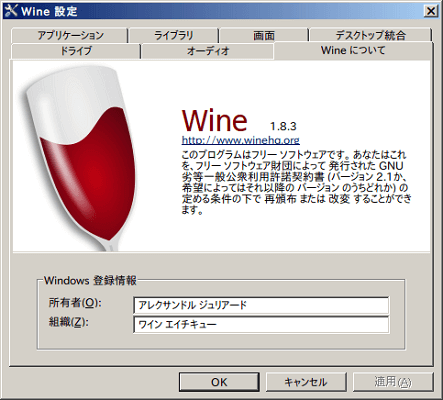Click the 所有者(O): label
Image resolution: width=443 pixels, height=400 pixels.
coord(75,303)
